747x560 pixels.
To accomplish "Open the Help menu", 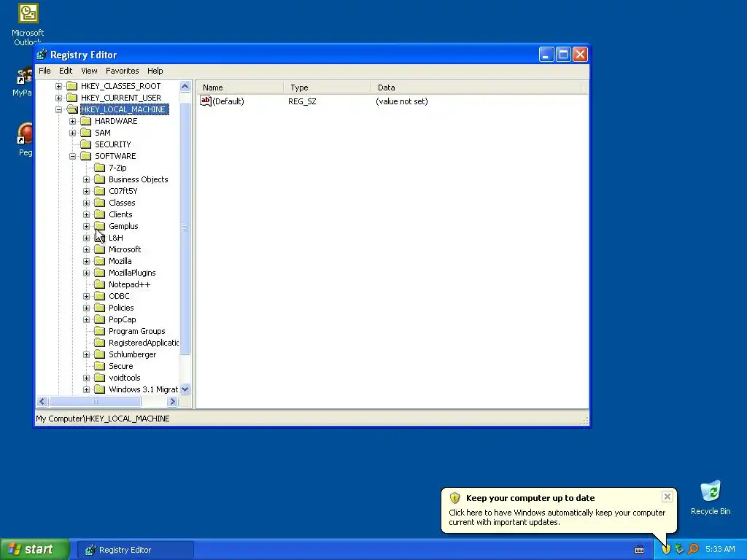I will point(155,71).
